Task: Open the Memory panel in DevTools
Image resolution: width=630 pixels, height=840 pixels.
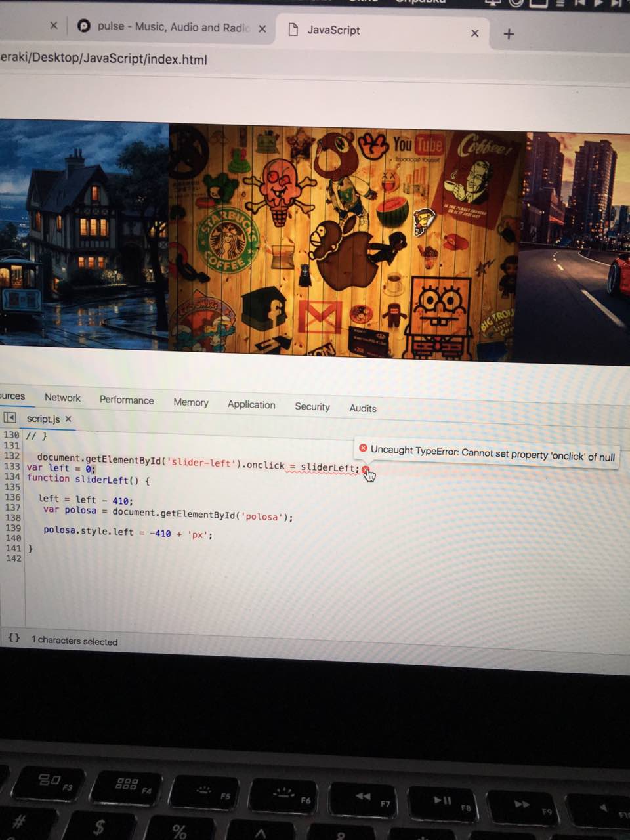Action: 191,402
